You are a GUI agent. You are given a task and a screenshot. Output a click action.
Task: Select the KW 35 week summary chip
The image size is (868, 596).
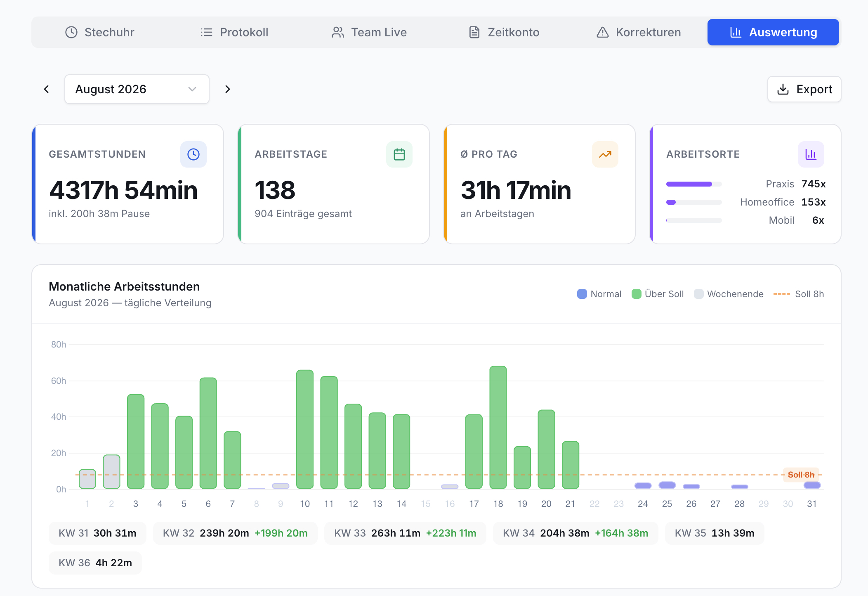point(715,533)
